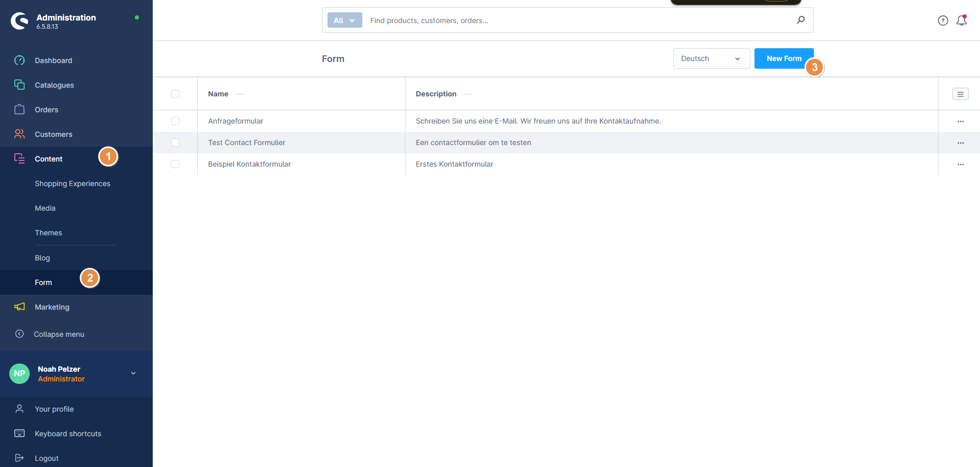The height and width of the screenshot is (467, 980).
Task: Open the list settings icon in table header
Action: pyautogui.click(x=960, y=94)
